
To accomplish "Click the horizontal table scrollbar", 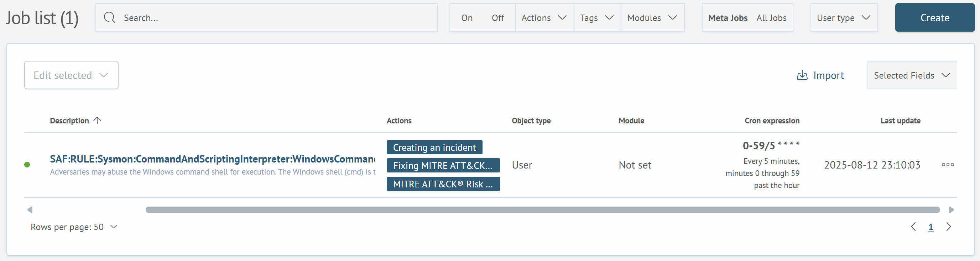I will (x=542, y=210).
